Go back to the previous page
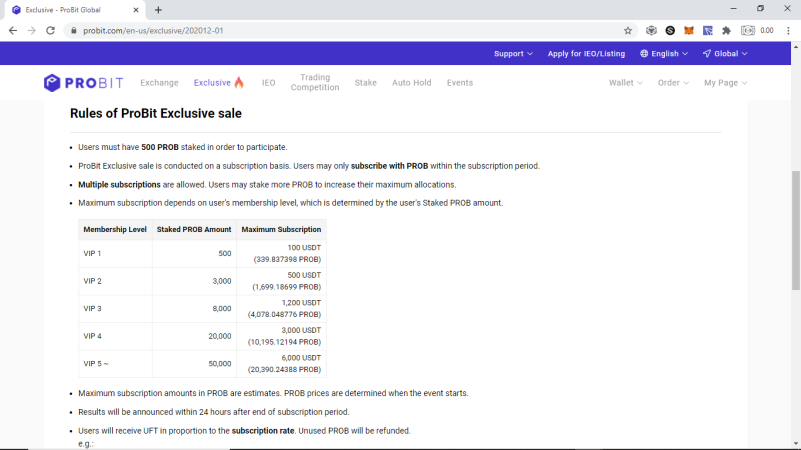The width and height of the screenshot is (801, 450). [13, 31]
